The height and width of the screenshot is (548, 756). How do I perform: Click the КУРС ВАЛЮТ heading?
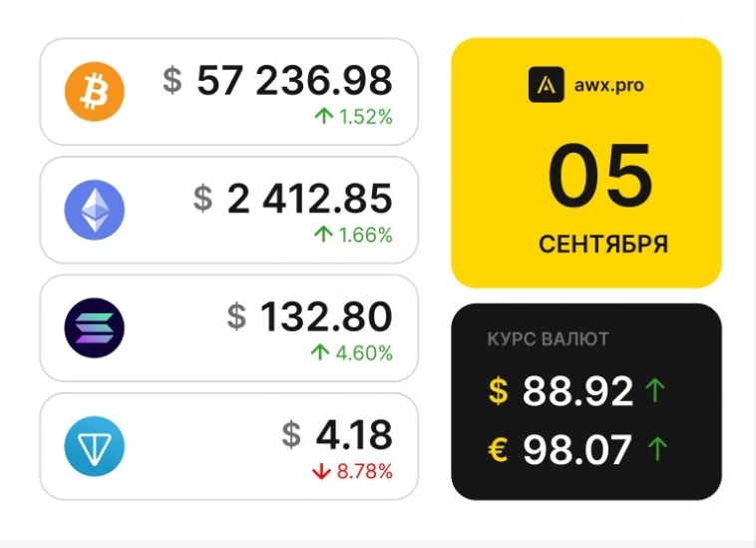(x=548, y=339)
